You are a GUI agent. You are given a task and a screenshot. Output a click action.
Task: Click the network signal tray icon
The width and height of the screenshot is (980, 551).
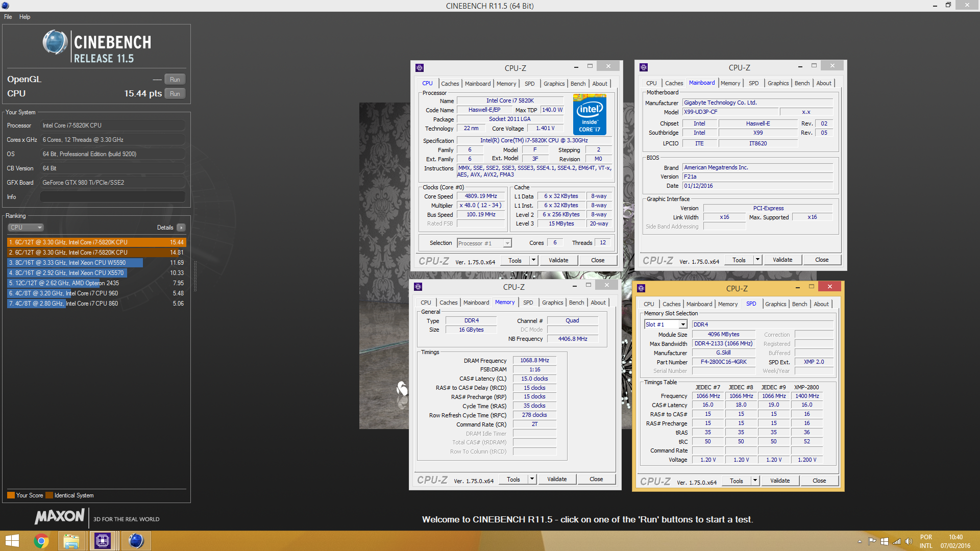897,541
